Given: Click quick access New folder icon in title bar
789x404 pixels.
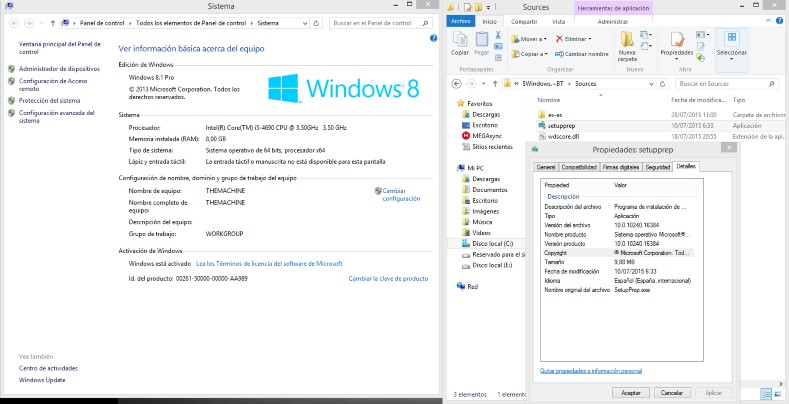Looking at the screenshot, I should [x=479, y=7].
